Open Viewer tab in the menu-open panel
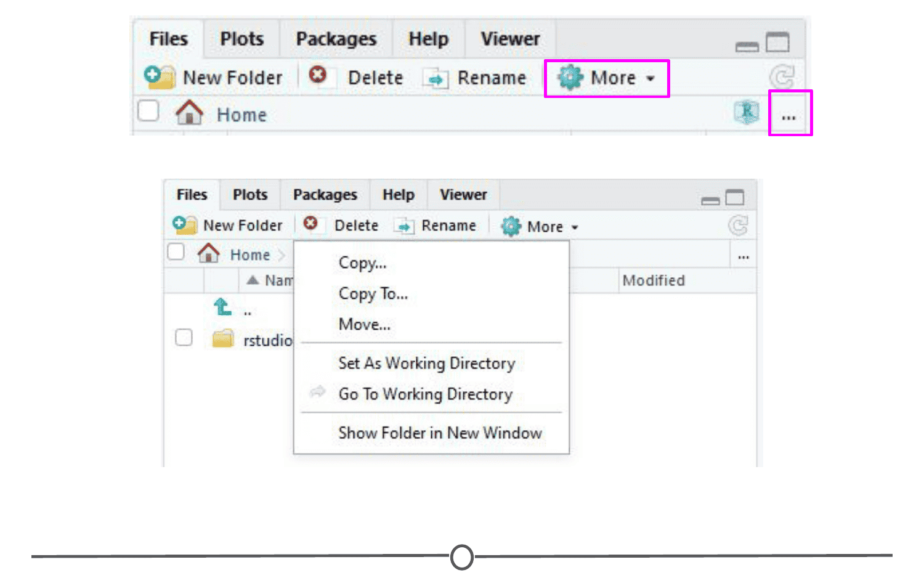924x578 pixels. [463, 195]
